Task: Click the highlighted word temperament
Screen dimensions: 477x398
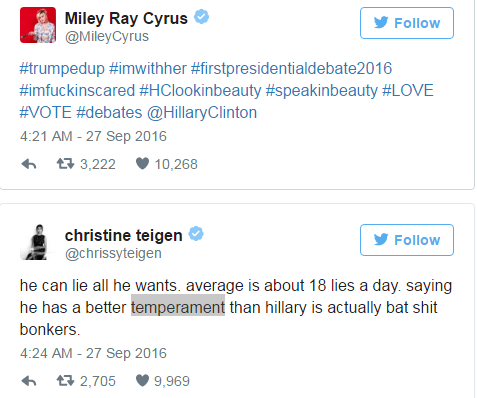Action: [178, 307]
